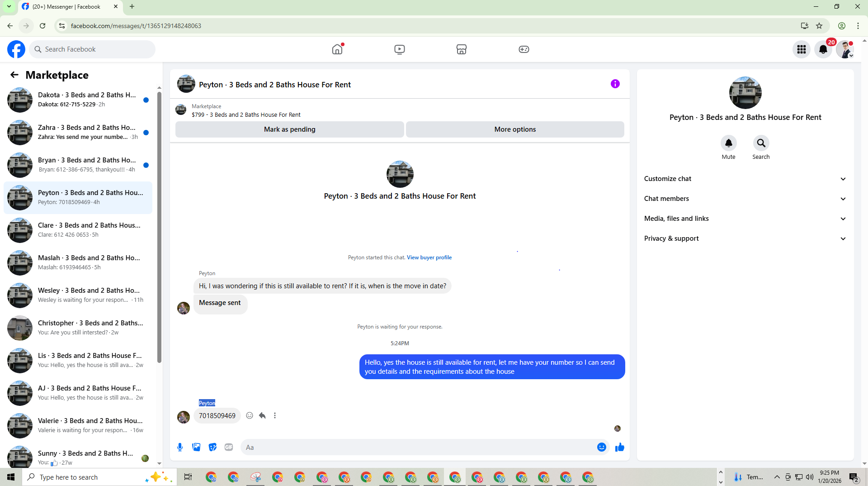The width and height of the screenshot is (868, 486).
Task: Click Peyton's large profile thumbnail in details panel
Action: (x=745, y=93)
